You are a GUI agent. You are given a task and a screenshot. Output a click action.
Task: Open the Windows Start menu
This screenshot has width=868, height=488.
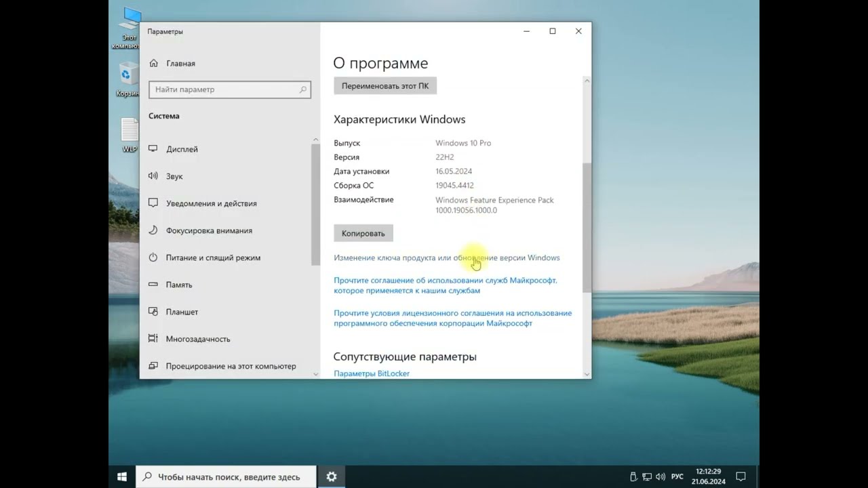click(122, 476)
